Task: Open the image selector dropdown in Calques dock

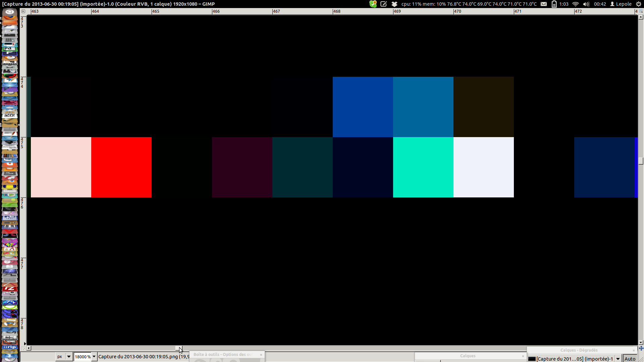Action: tap(618, 359)
